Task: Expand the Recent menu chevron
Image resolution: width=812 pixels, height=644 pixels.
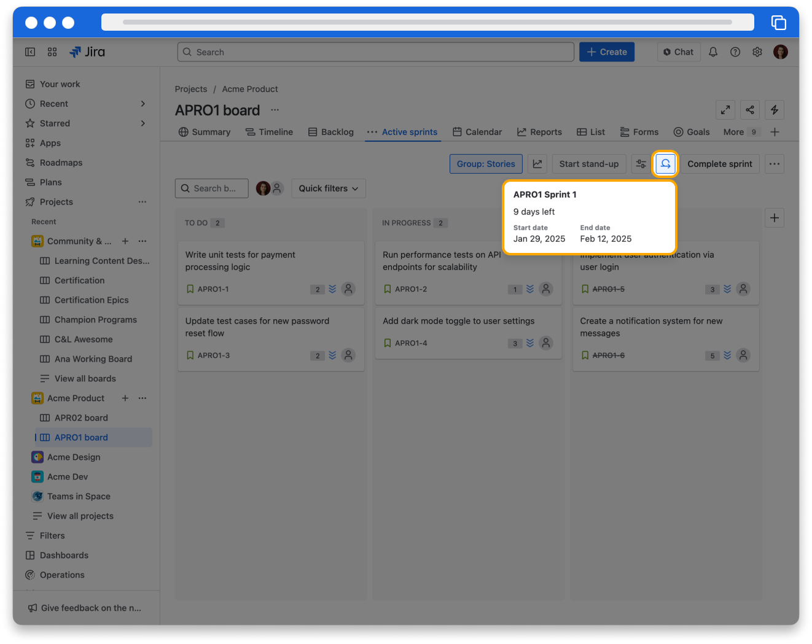Action: [143, 104]
